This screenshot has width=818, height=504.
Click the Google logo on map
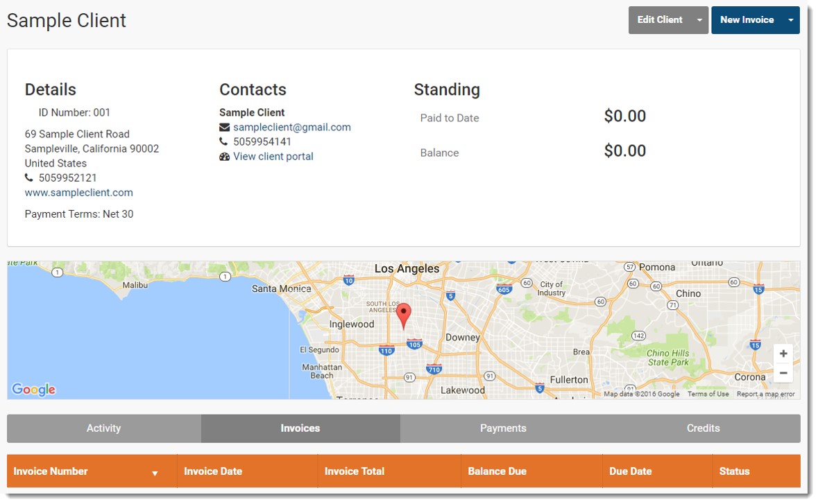click(x=33, y=390)
